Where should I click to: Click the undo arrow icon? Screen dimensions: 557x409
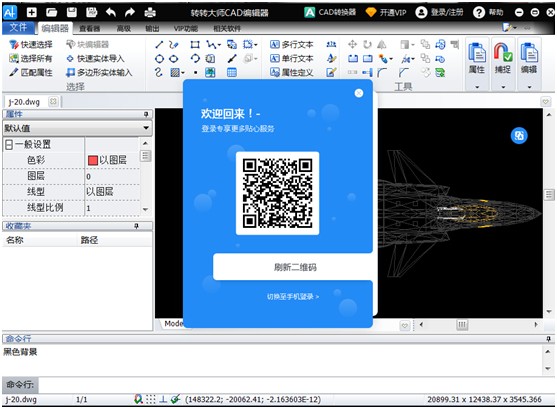111,13
